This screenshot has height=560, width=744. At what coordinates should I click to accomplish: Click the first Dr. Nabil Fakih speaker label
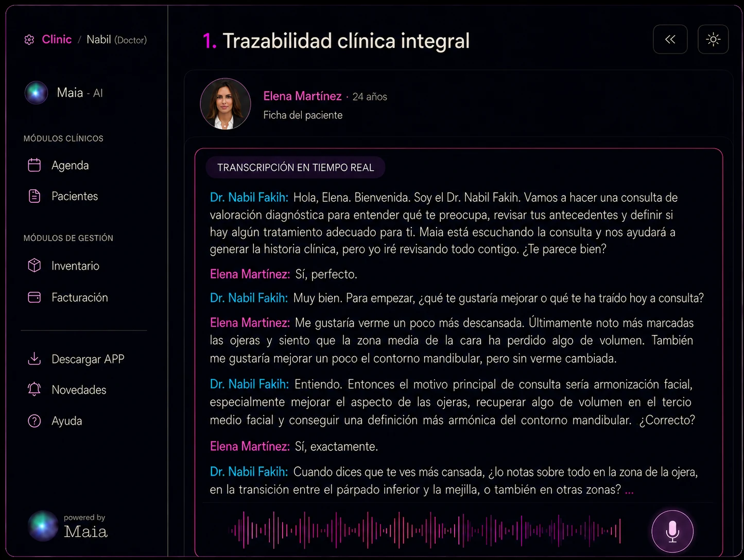pyautogui.click(x=249, y=197)
